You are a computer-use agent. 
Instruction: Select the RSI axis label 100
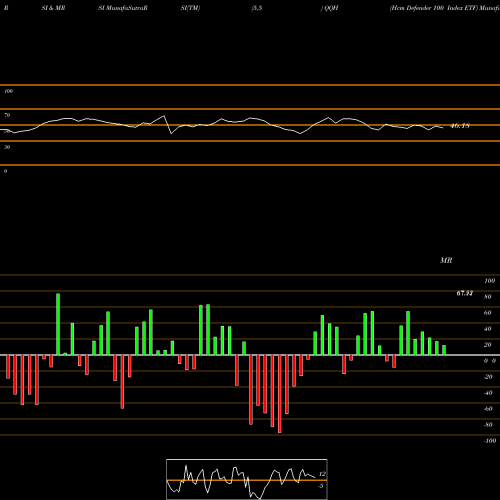coord(8,91)
